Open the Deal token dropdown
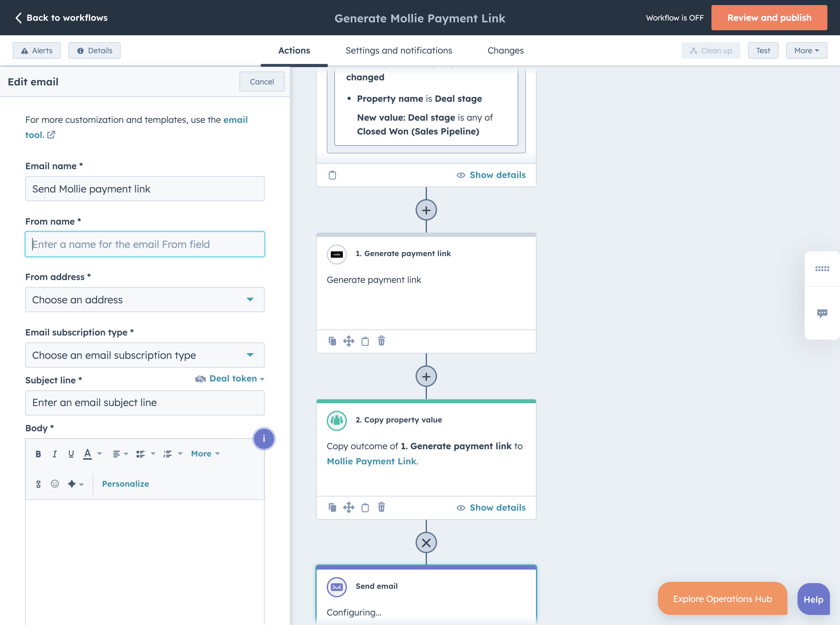 pyautogui.click(x=230, y=379)
